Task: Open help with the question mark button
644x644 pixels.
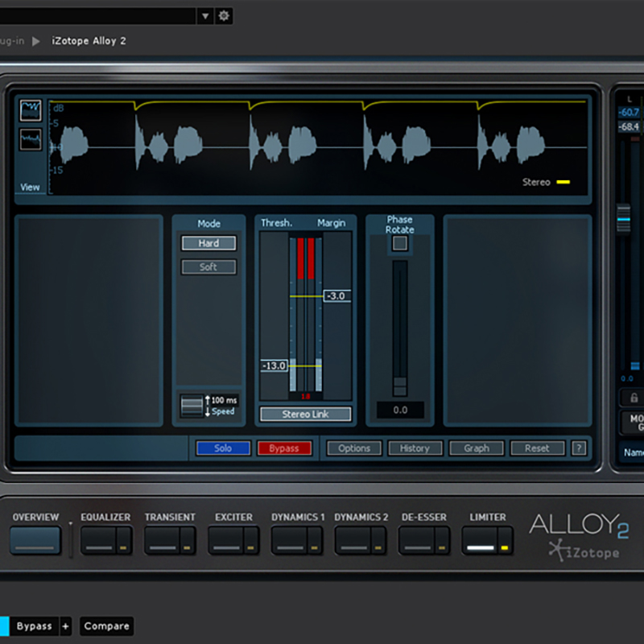Action: (579, 448)
